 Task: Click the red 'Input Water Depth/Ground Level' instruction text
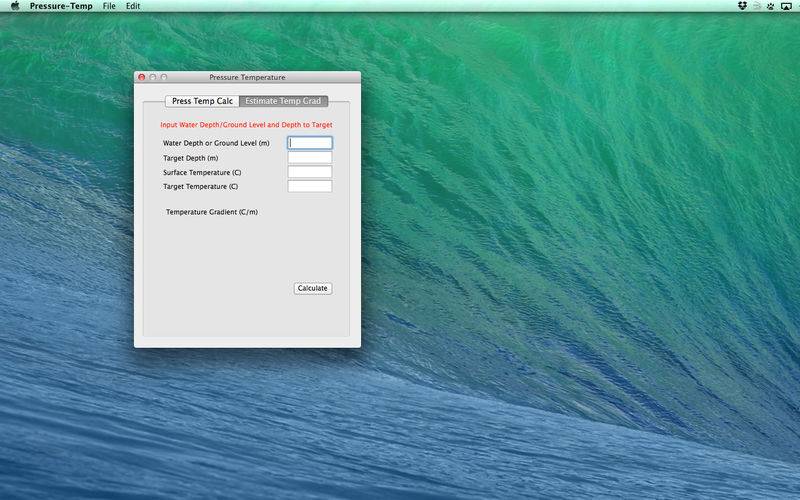[246, 124]
